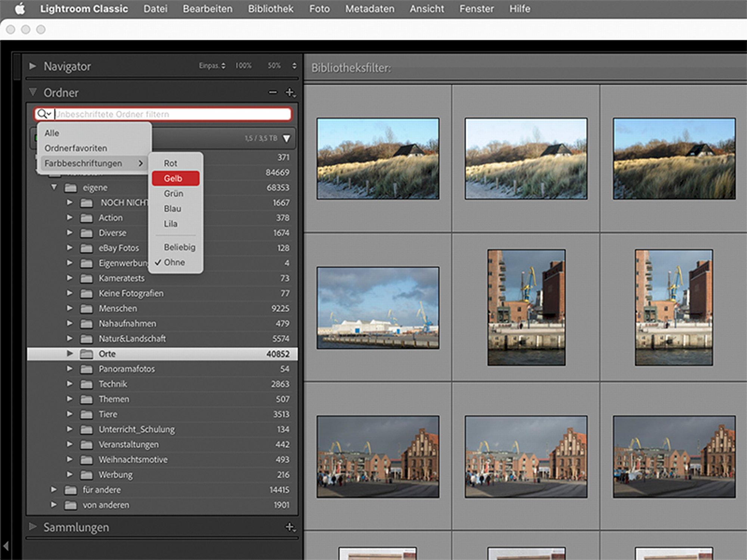Select the Kameratests folder icon

(x=86, y=279)
